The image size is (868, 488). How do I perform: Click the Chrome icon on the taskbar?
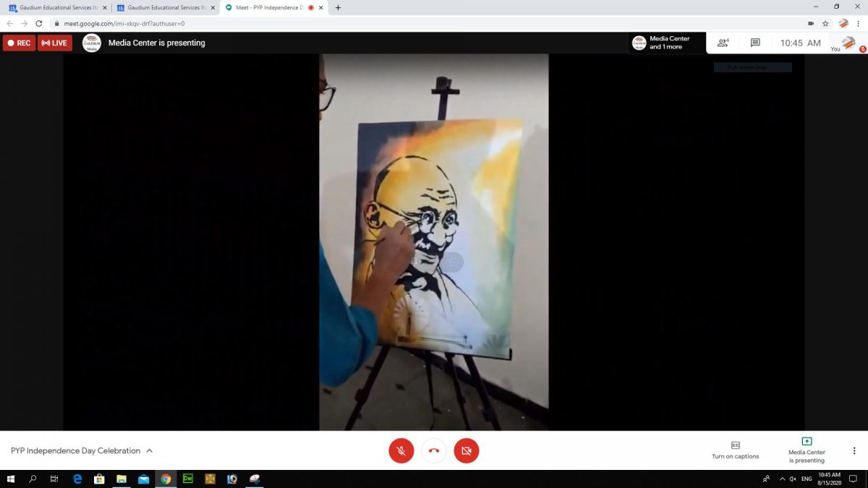tap(166, 479)
